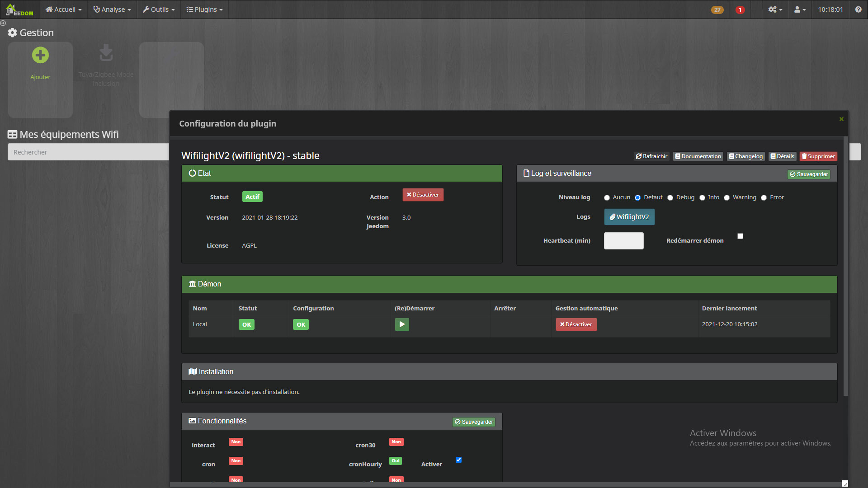Click the red Supprimer button

pyautogui.click(x=818, y=156)
